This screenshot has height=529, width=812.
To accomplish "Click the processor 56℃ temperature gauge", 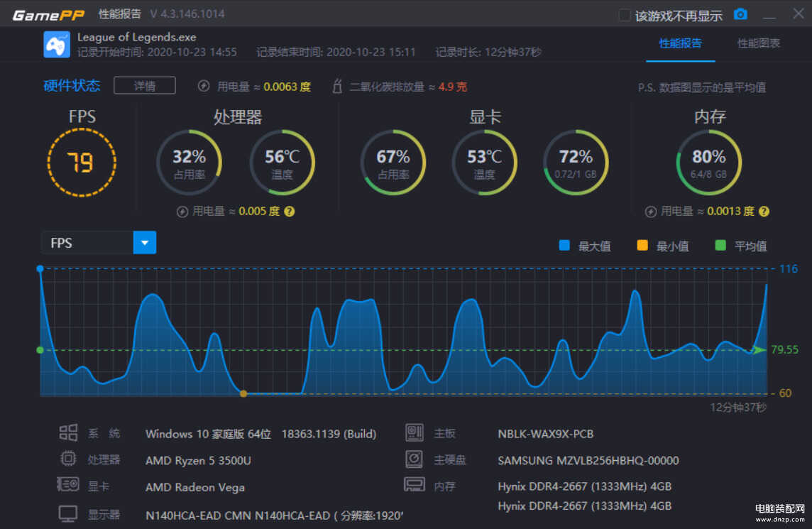I will pyautogui.click(x=282, y=163).
